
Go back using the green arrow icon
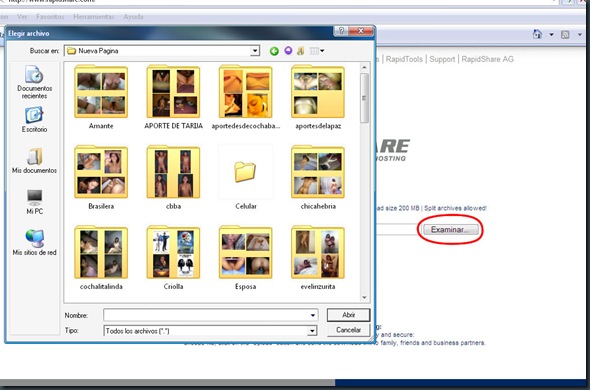tap(274, 51)
